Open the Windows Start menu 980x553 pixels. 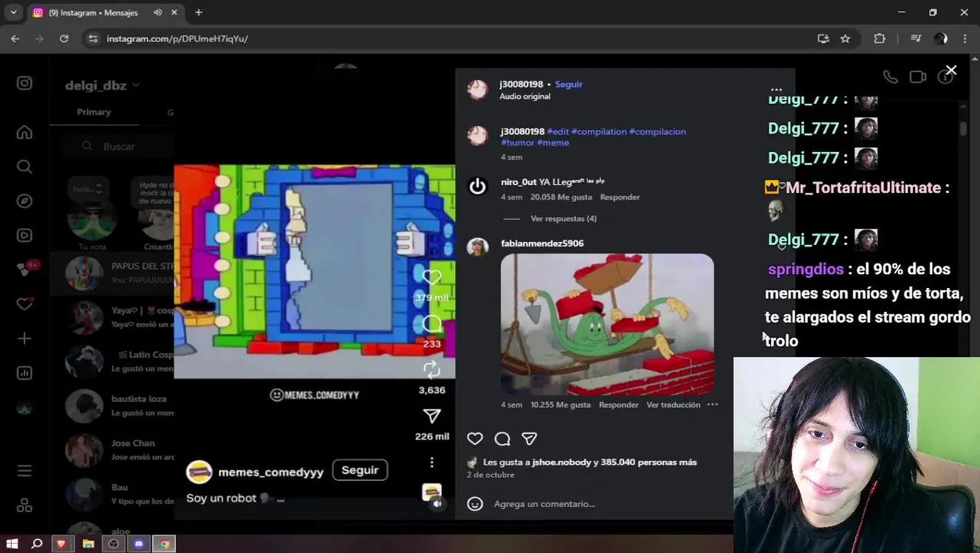(12, 544)
